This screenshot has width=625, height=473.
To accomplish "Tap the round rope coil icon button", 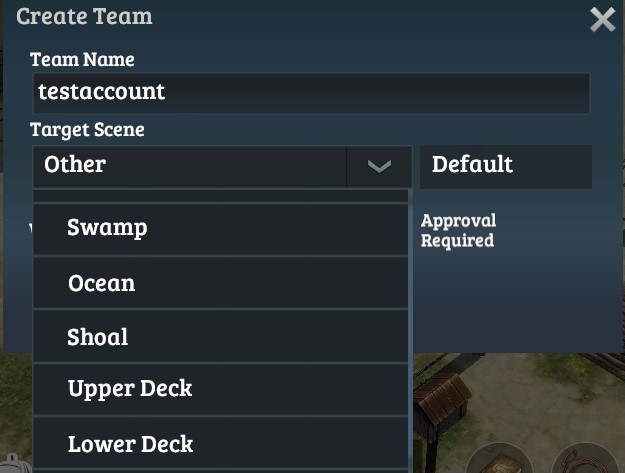I will point(587,460).
